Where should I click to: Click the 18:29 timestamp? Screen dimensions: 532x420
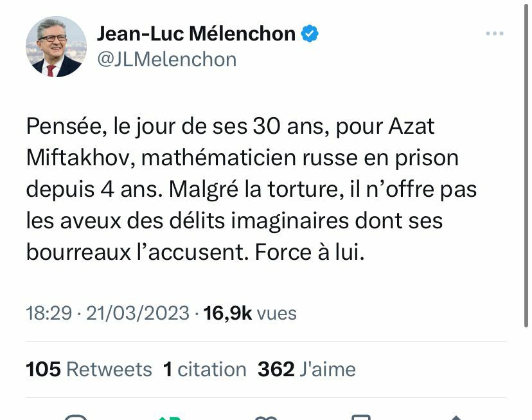pyautogui.click(x=49, y=313)
